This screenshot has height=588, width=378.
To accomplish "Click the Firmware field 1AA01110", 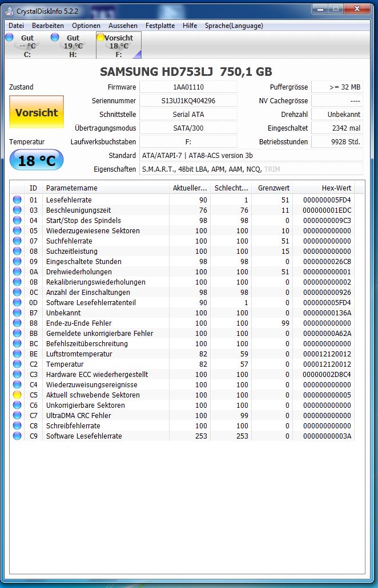I will tap(188, 87).
